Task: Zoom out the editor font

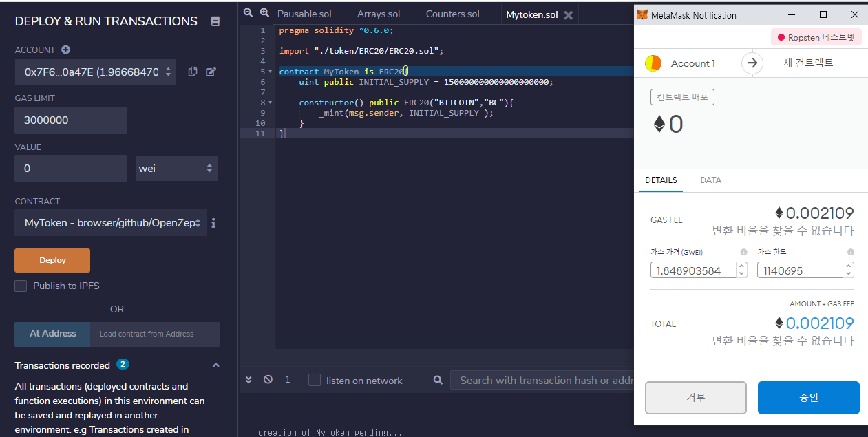Action: (248, 13)
